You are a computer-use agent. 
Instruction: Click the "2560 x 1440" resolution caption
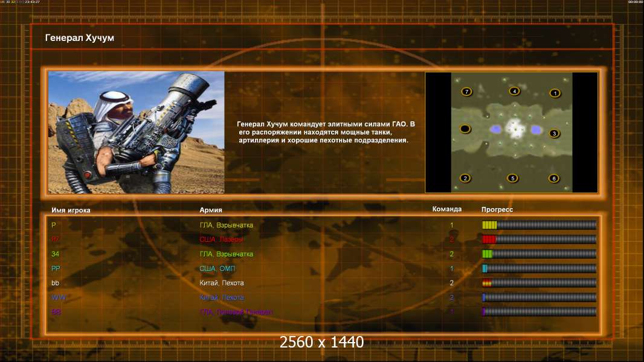(x=321, y=342)
